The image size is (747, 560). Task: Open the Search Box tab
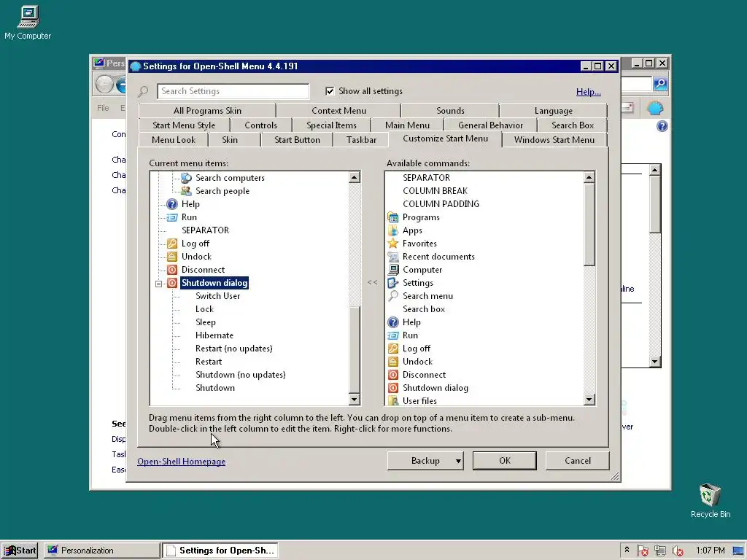(x=573, y=125)
